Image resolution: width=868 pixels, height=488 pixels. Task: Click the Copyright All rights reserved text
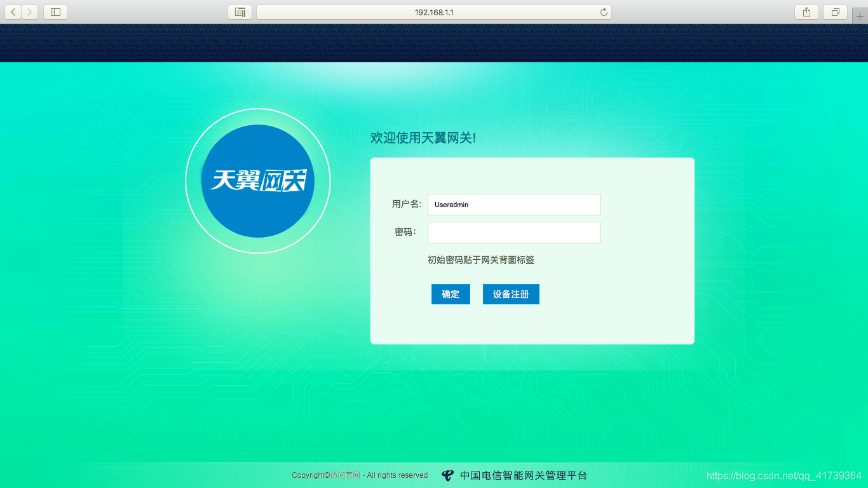coord(360,475)
